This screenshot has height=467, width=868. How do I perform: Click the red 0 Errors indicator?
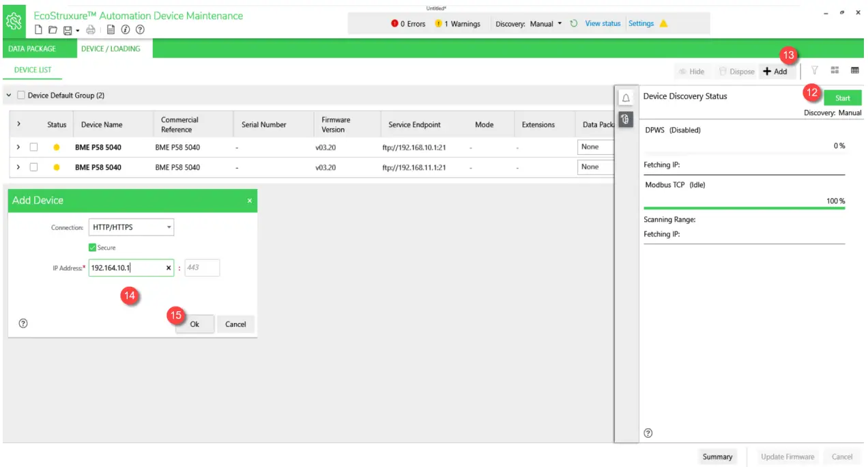point(408,24)
